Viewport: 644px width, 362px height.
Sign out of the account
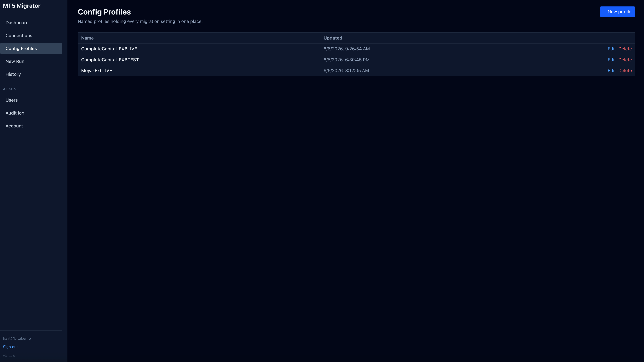pos(10,347)
